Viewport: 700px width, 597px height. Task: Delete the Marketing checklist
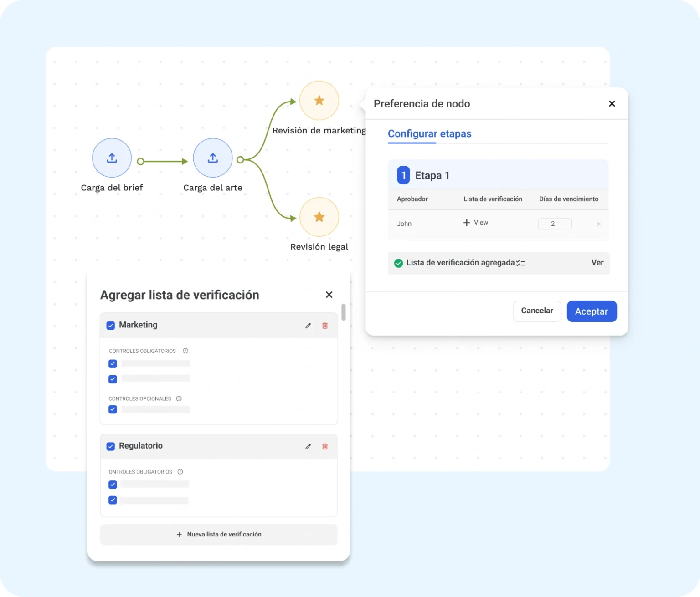(x=325, y=326)
